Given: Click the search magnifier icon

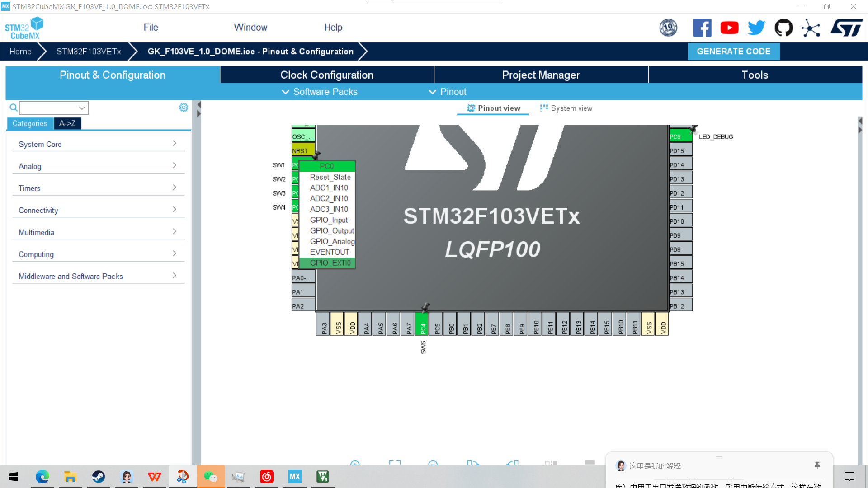Looking at the screenshot, I should 14,108.
